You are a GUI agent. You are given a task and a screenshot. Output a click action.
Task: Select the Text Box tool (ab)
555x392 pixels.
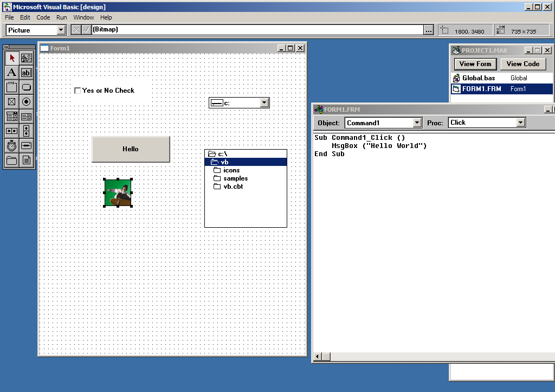coord(26,73)
